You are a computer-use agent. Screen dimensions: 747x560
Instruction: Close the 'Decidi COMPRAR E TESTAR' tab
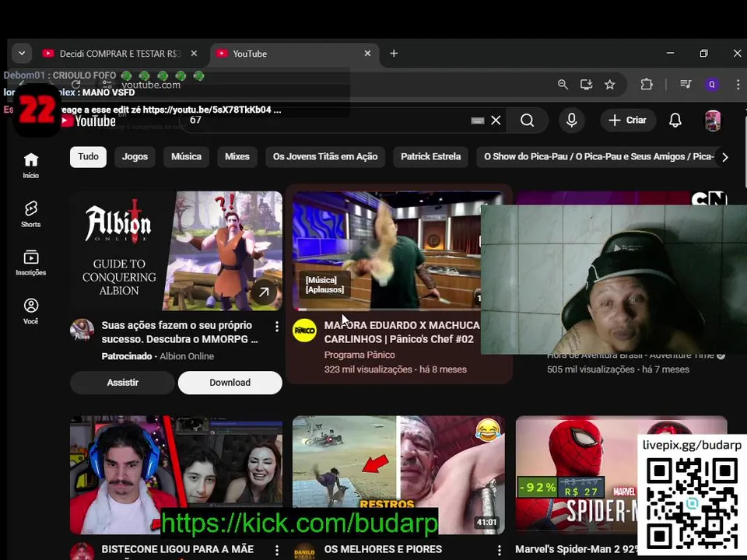(x=194, y=54)
